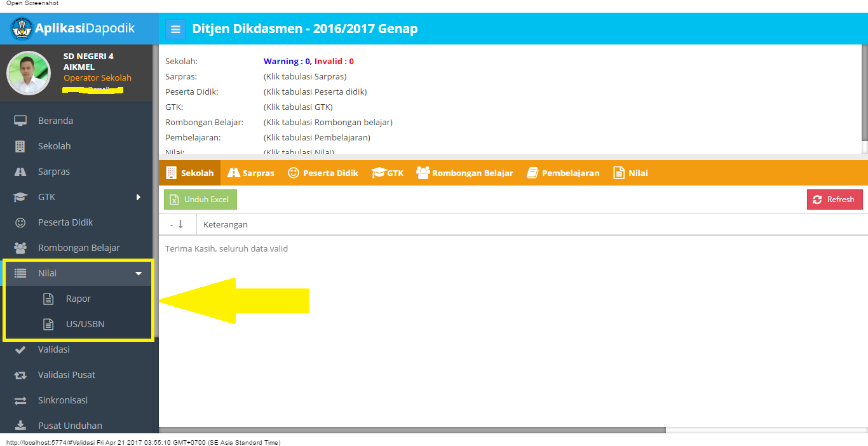868x446 pixels.
Task: Click the operator profile photo
Action: click(x=29, y=73)
